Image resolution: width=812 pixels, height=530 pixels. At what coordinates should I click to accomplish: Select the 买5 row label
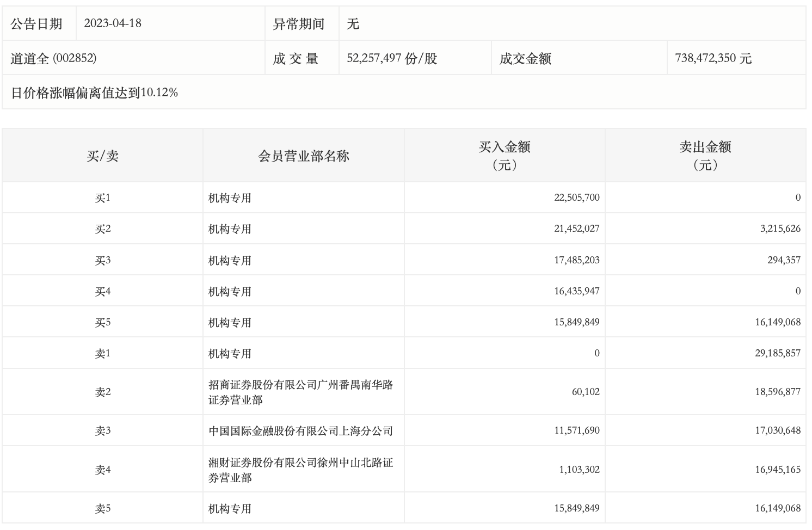(102, 323)
